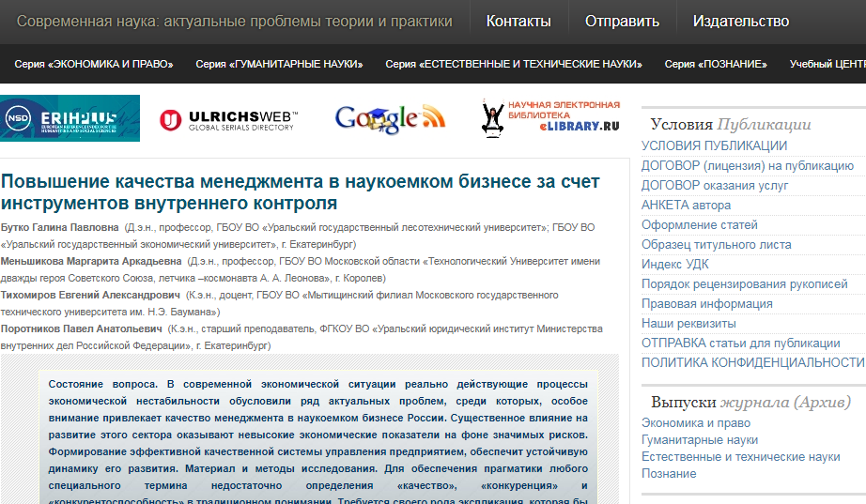
Task: Open the eLIBRARY.RU electronic library logo
Action: point(550,118)
